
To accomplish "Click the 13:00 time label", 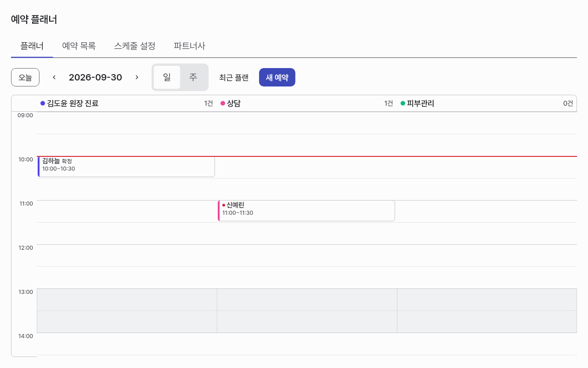I will tap(25, 292).
